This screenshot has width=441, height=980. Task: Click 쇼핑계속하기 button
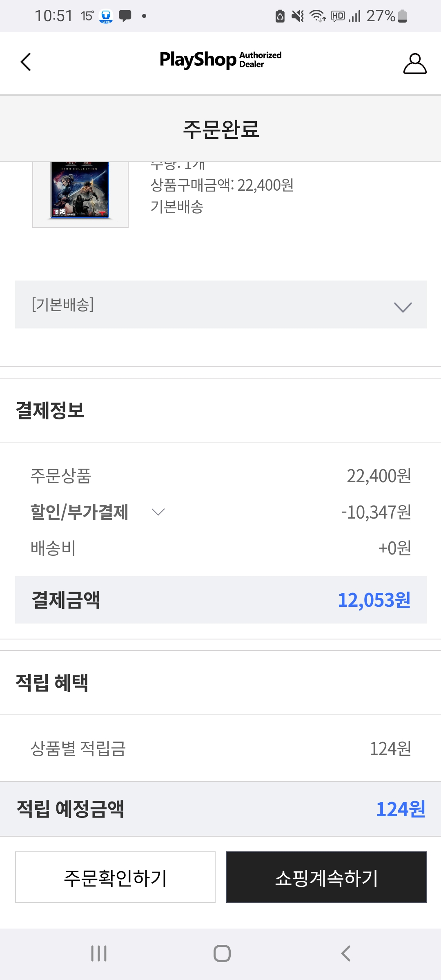click(x=326, y=877)
